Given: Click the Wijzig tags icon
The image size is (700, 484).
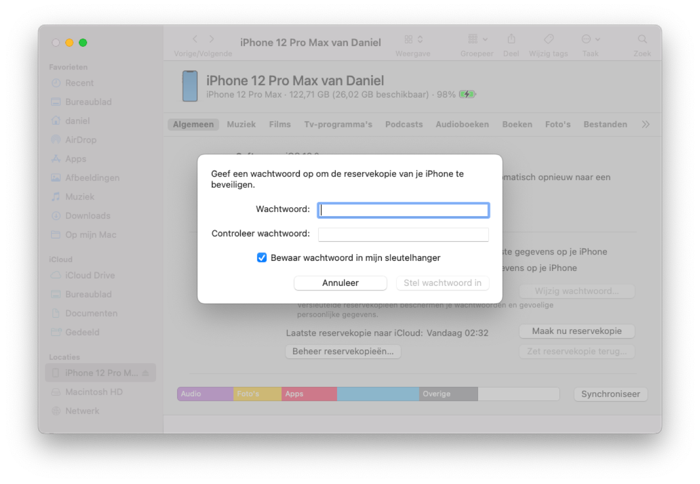Looking at the screenshot, I should [x=549, y=39].
